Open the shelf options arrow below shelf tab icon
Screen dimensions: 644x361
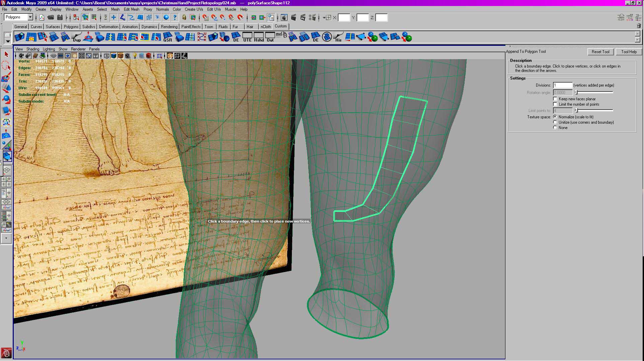8,41
